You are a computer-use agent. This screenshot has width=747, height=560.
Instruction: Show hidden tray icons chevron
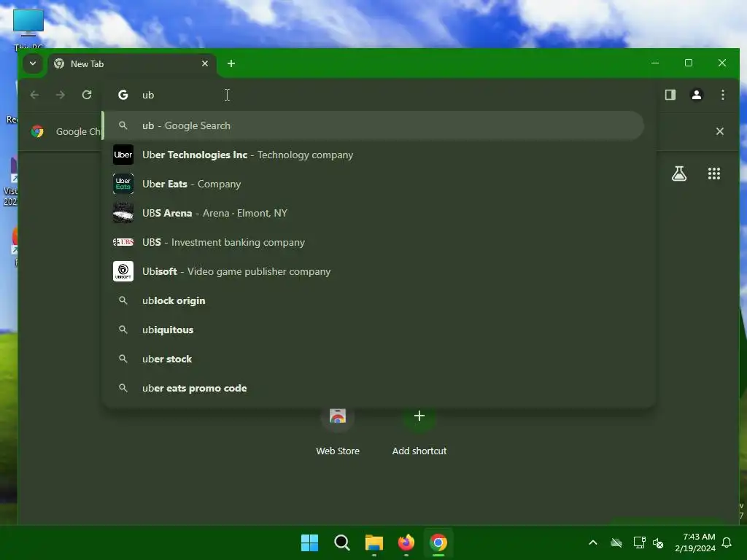pos(593,542)
